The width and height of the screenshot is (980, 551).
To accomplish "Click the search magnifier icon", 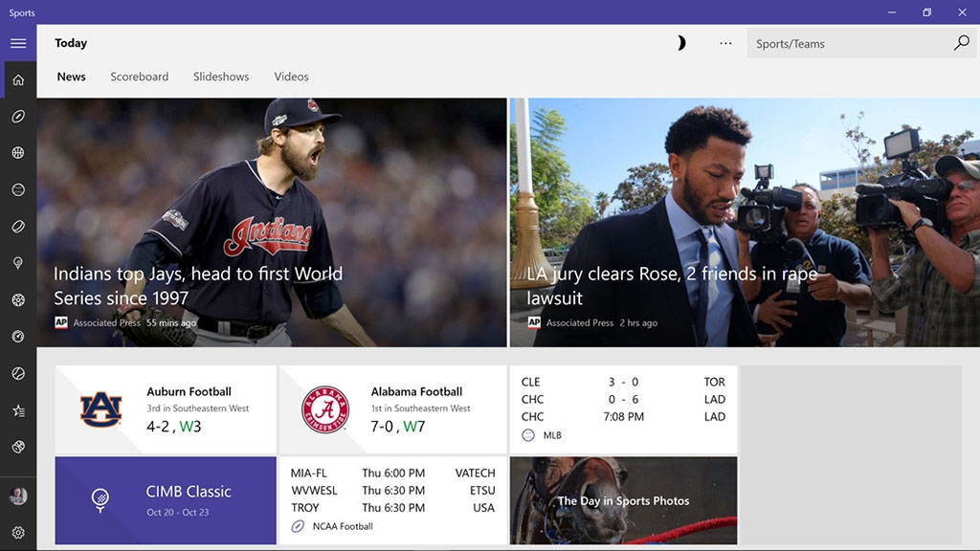I will pos(961,43).
